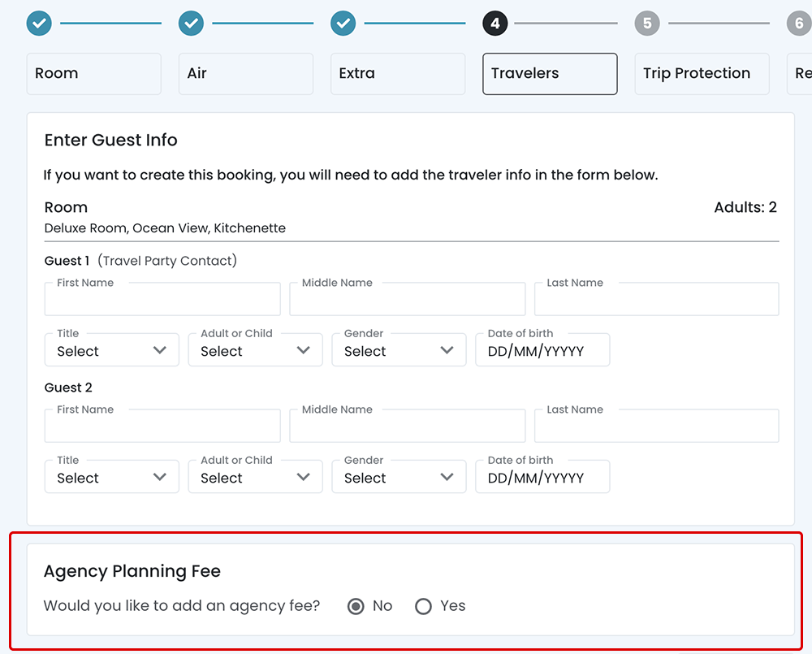The image size is (812, 654).
Task: Jump to the Trip Protection tab
Action: tap(702, 74)
